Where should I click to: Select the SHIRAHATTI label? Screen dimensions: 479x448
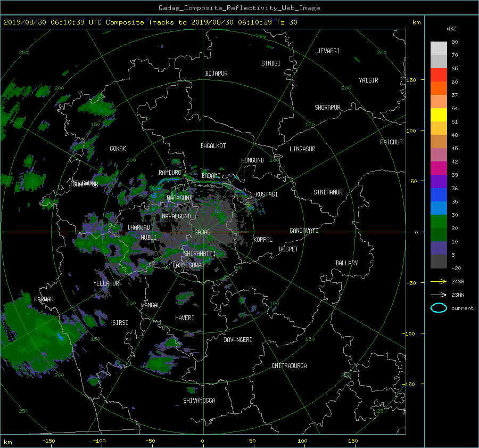click(200, 254)
